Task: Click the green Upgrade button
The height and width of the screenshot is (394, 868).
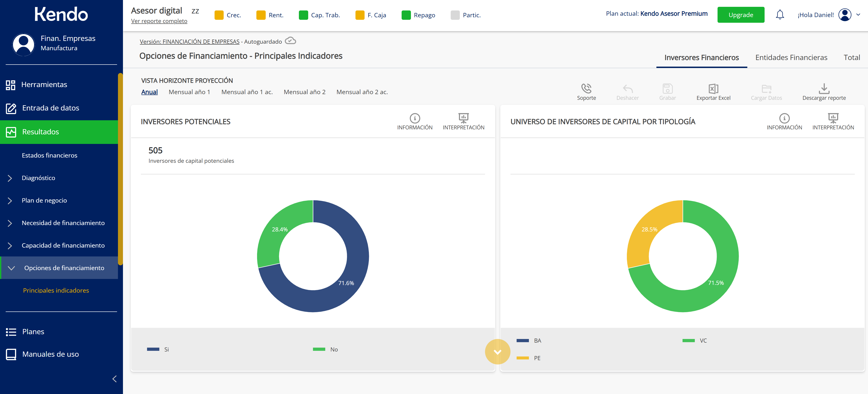Action: (741, 15)
